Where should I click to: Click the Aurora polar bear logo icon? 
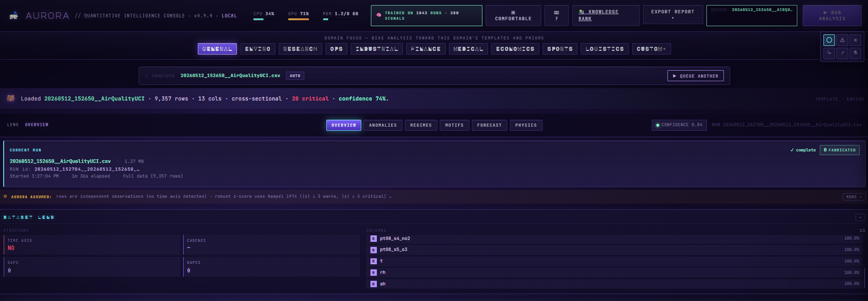click(x=14, y=16)
